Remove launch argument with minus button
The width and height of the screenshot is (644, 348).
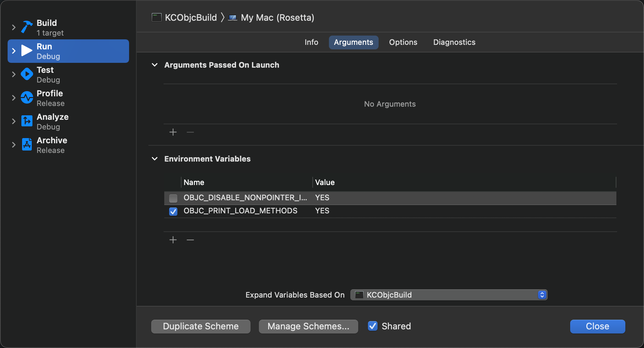tap(190, 132)
